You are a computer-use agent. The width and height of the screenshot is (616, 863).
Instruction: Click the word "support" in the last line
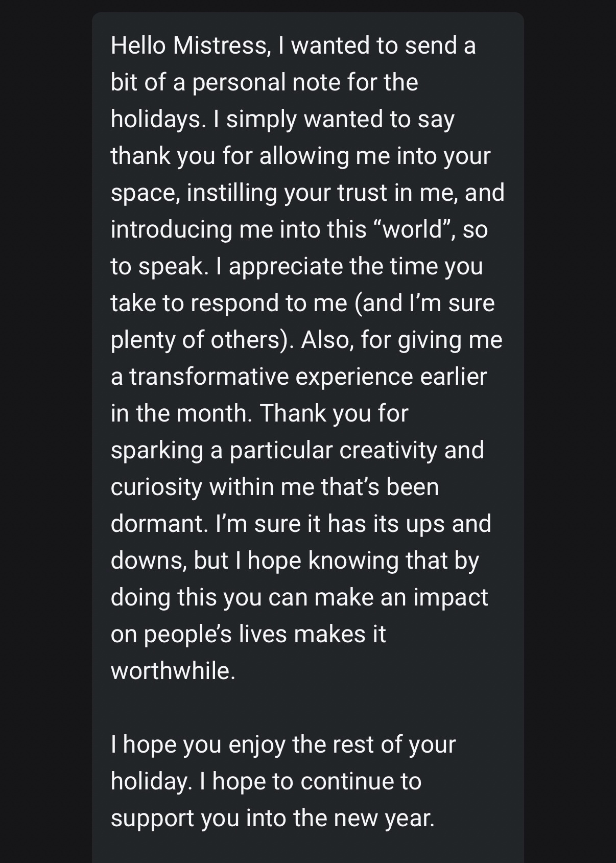tap(152, 818)
